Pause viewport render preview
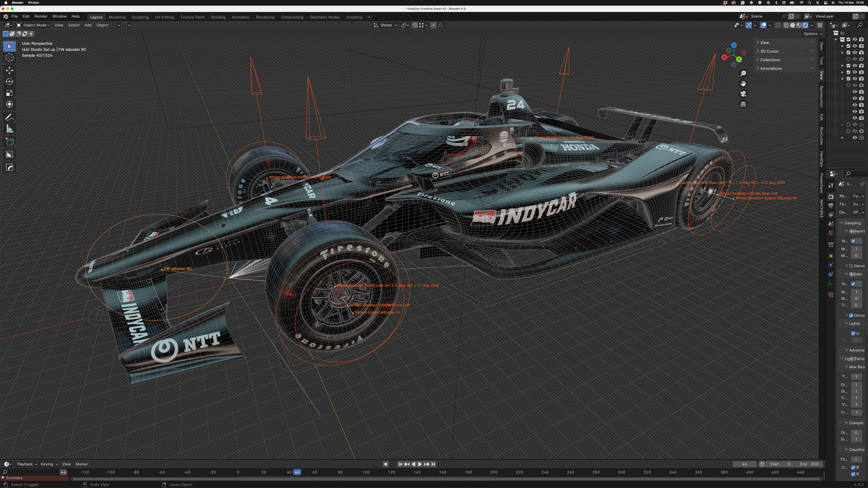The width and height of the screenshot is (868, 488). pyautogui.click(x=820, y=25)
